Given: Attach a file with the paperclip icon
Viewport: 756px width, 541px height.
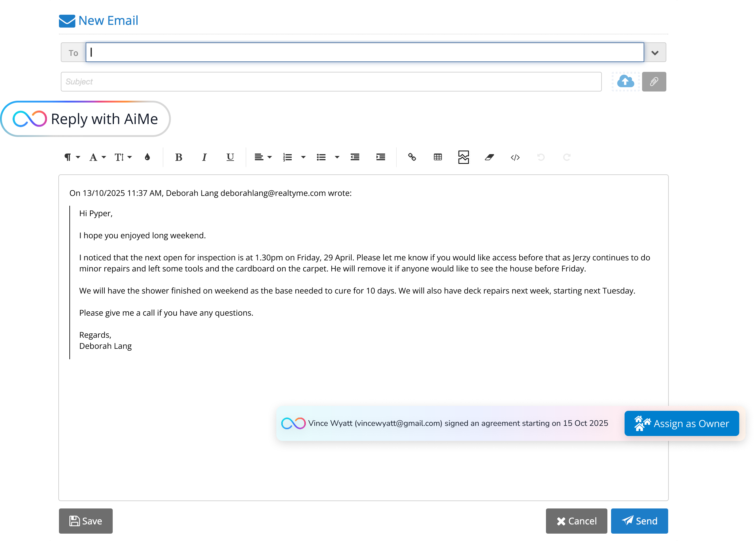Looking at the screenshot, I should 654,82.
